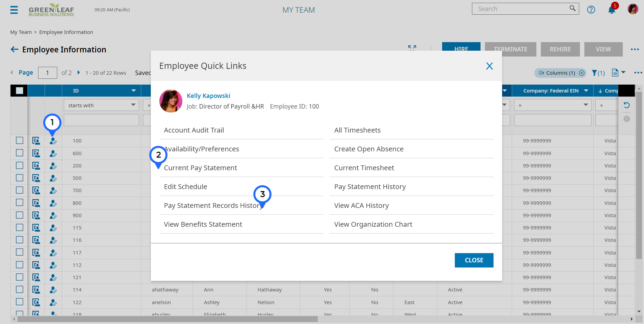Open the Federal EIN '=' operator dropdown
Screen dimensions: 644x324
(x=553, y=105)
